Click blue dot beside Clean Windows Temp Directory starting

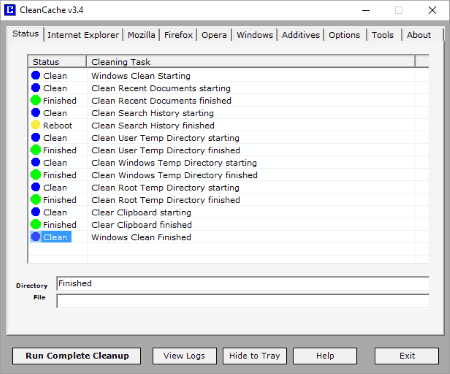coord(36,162)
